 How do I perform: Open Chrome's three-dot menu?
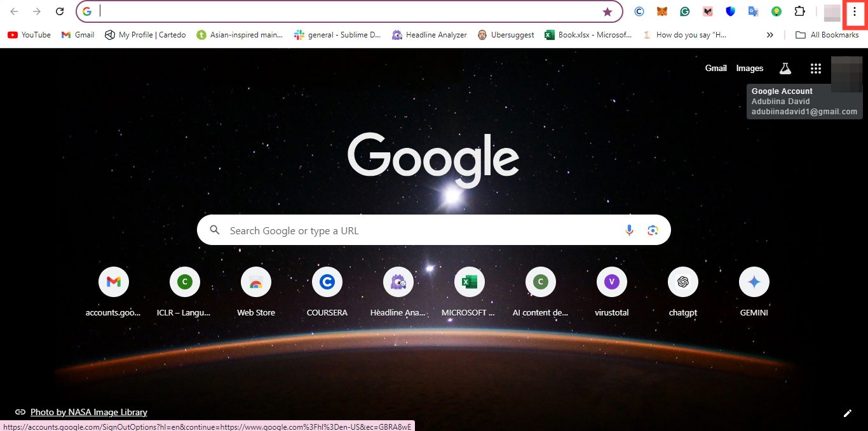coord(855,12)
